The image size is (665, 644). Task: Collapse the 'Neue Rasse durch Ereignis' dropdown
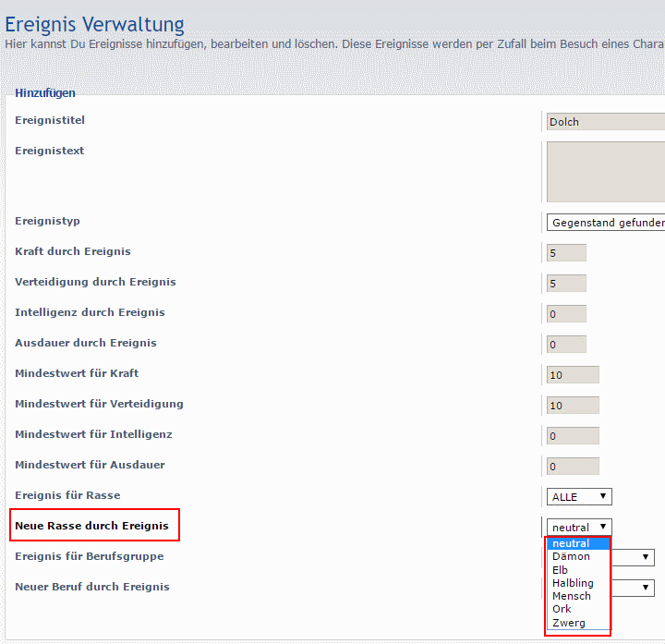579,527
